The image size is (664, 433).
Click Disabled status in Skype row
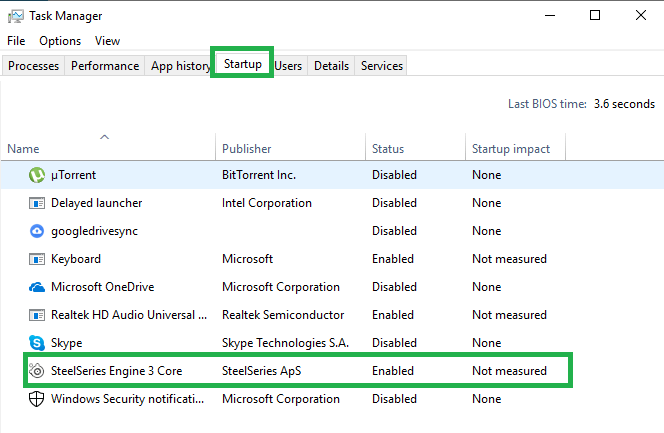(394, 343)
